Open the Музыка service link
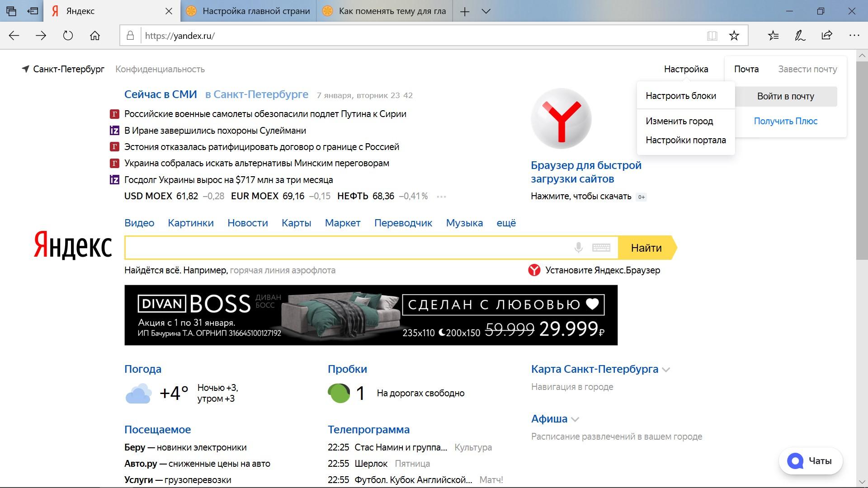The height and width of the screenshot is (488, 868). pyautogui.click(x=464, y=223)
